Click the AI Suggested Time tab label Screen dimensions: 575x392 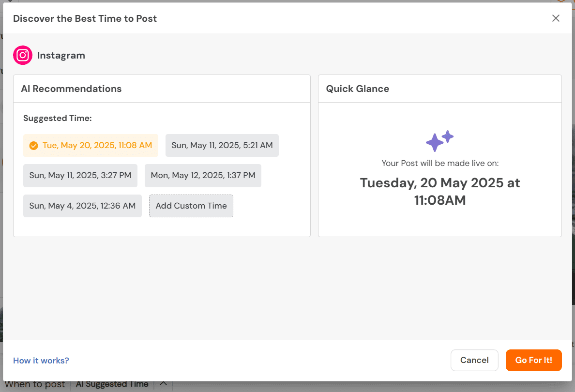pos(112,384)
